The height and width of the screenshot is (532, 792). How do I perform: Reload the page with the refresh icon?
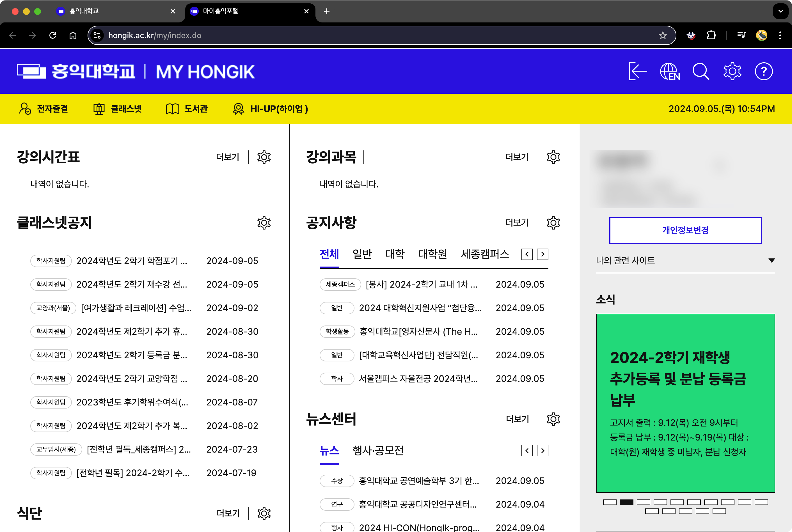coord(52,35)
